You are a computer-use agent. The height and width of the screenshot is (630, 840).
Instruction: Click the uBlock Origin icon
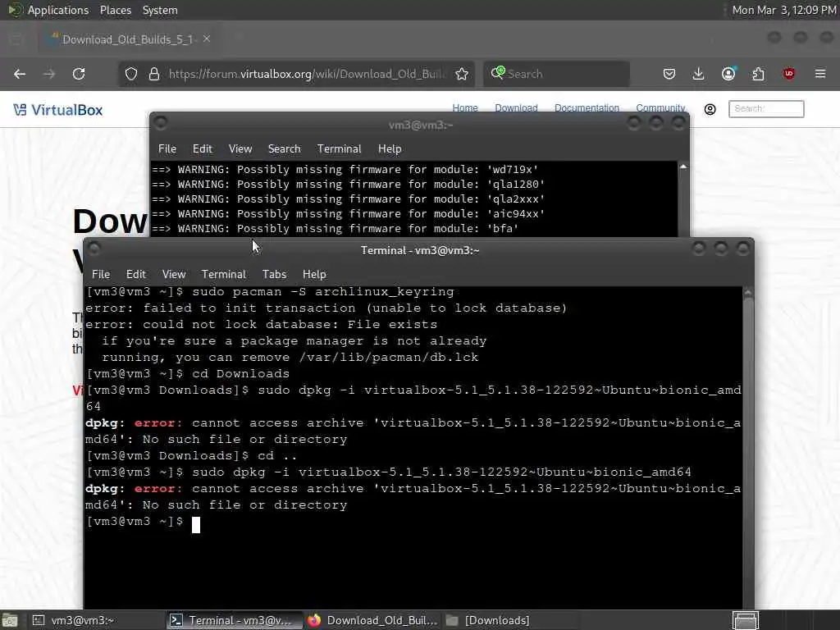click(x=788, y=74)
